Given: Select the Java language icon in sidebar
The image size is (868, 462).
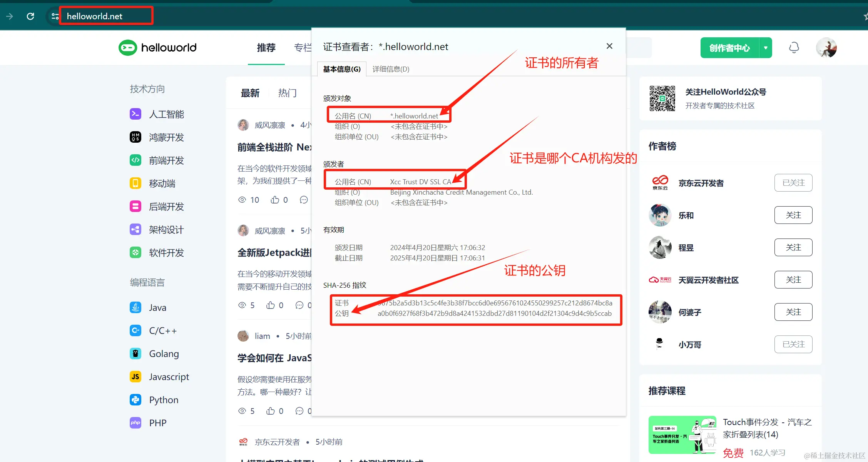Looking at the screenshot, I should (135, 307).
